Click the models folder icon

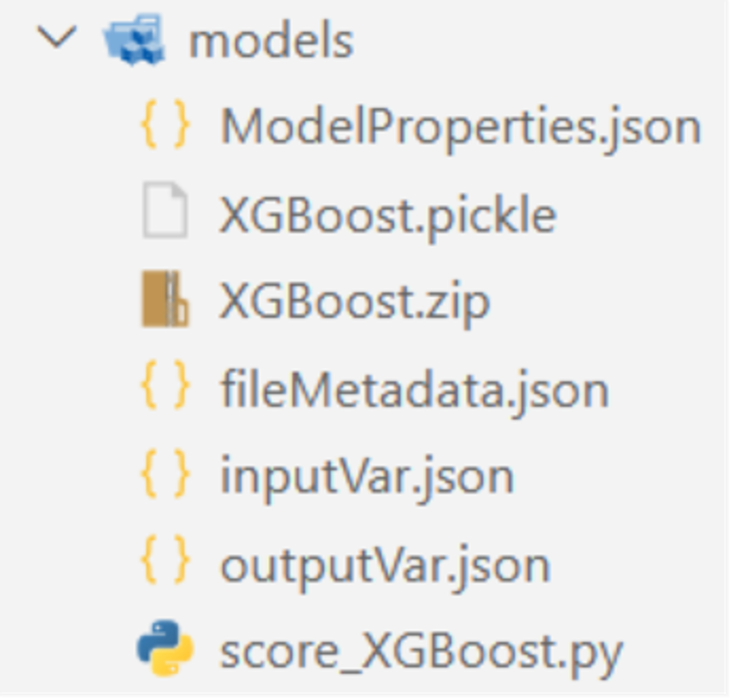tap(133, 42)
